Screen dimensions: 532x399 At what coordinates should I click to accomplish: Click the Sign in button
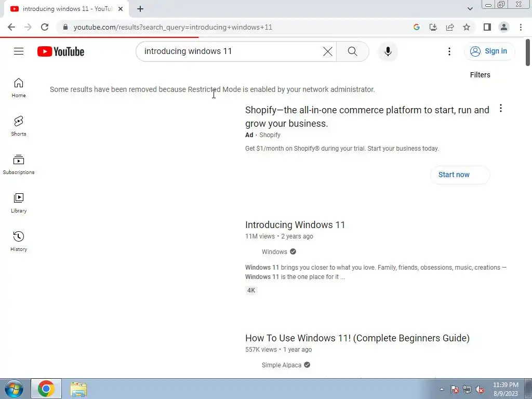pos(489,51)
